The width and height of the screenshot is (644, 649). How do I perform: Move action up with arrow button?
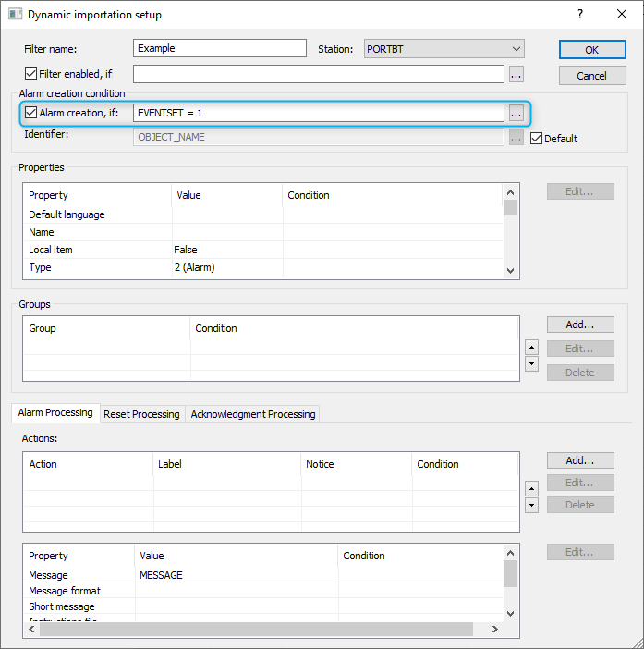[x=531, y=488]
